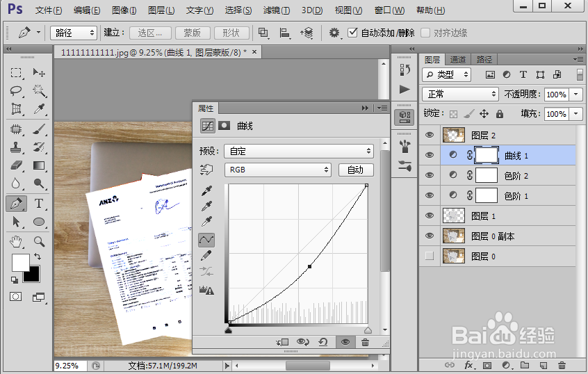Image resolution: width=588 pixels, height=374 pixels.
Task: Select the Spot Healing Brush tool
Action: pyautogui.click(x=16, y=129)
